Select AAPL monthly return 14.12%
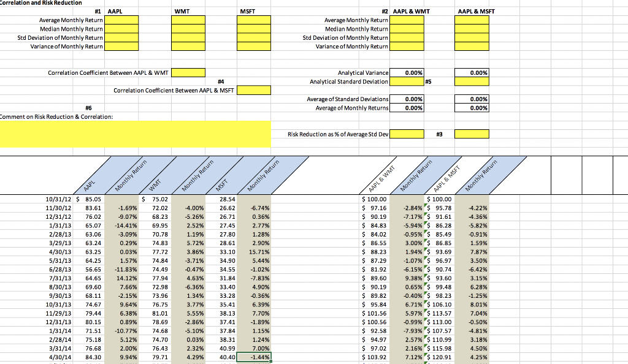 pos(121,278)
